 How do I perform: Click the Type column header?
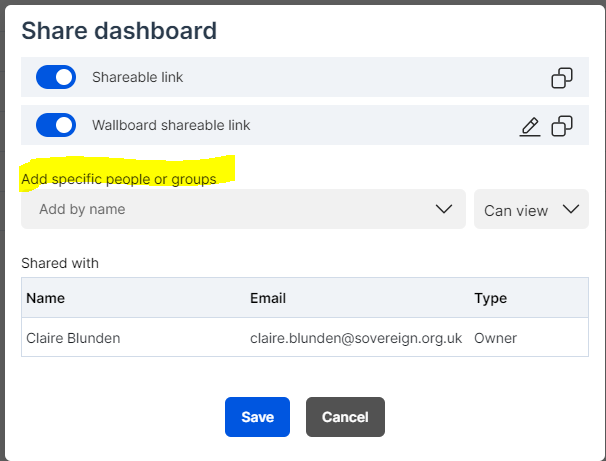coord(490,298)
